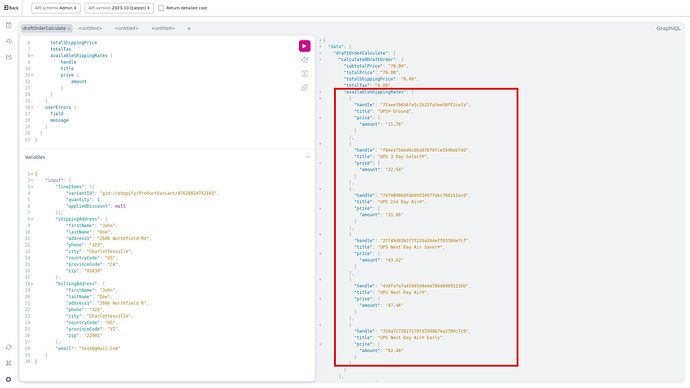690x388 pixels.
Task: Collapse "data" object in the response pane
Action: [x=320, y=47]
